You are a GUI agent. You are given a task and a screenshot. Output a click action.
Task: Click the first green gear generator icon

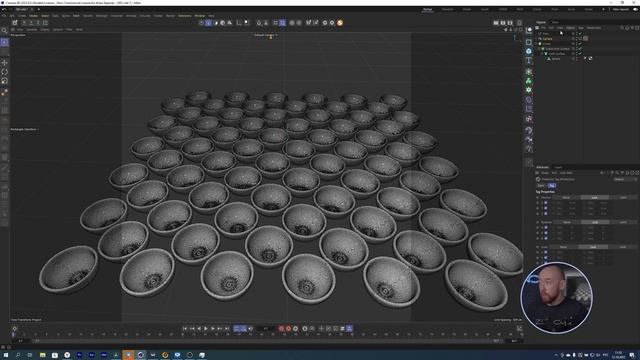tap(529, 72)
